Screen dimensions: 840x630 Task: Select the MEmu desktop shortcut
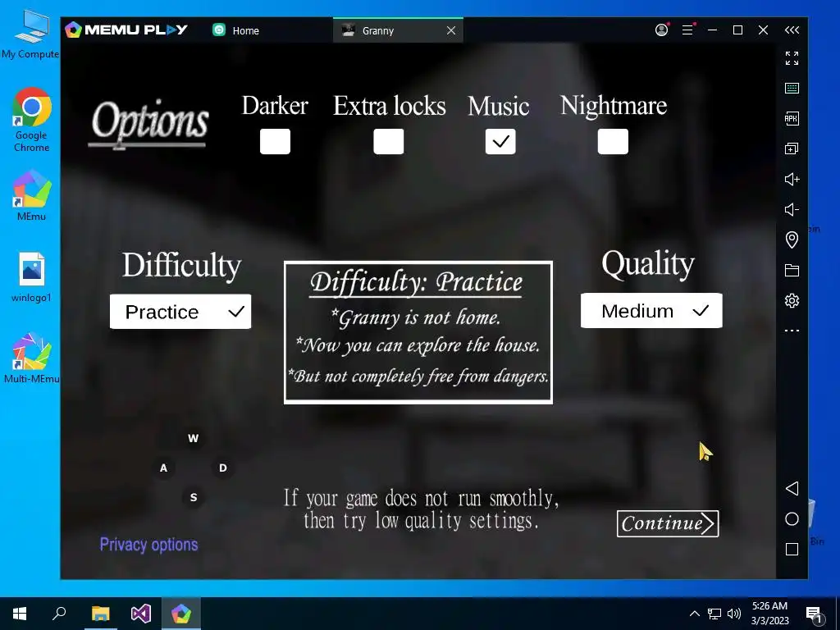click(x=32, y=195)
